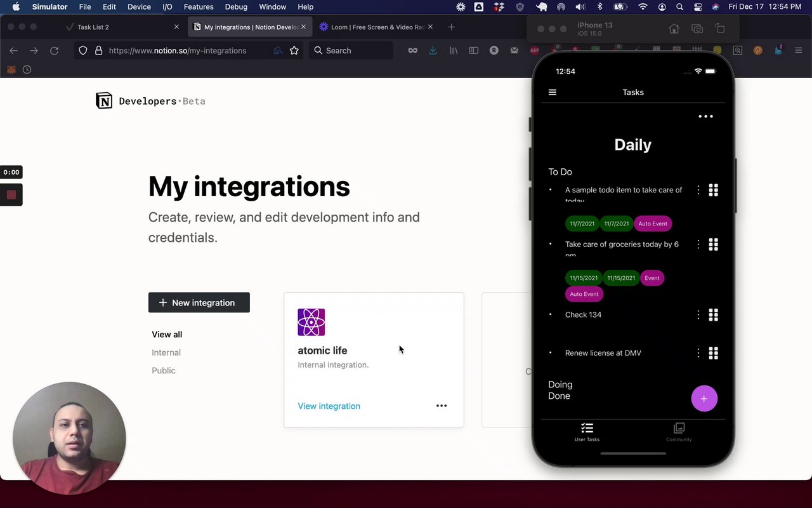Open the View integration link
812x508 pixels.
click(x=329, y=406)
